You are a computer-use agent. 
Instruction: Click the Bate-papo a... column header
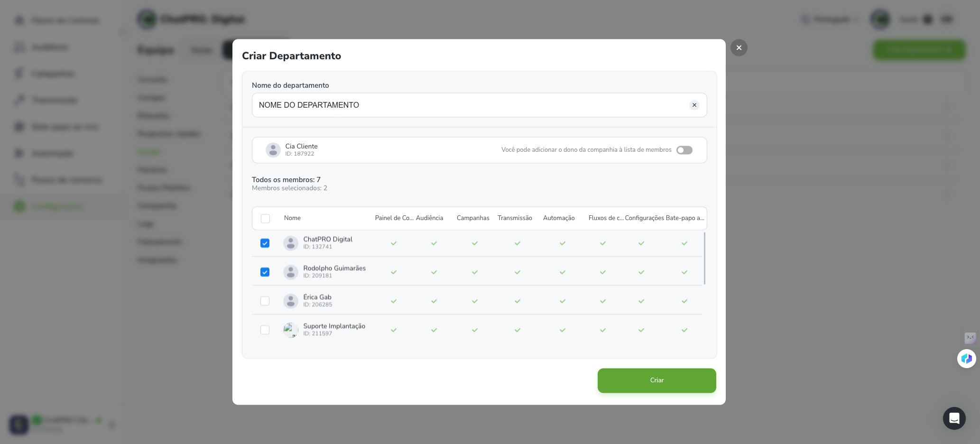click(x=685, y=218)
